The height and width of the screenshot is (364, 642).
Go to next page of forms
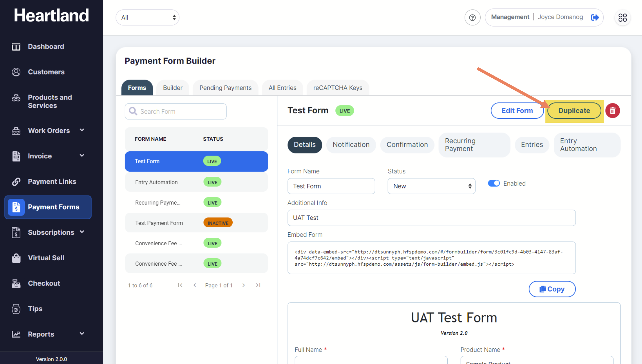click(x=244, y=285)
